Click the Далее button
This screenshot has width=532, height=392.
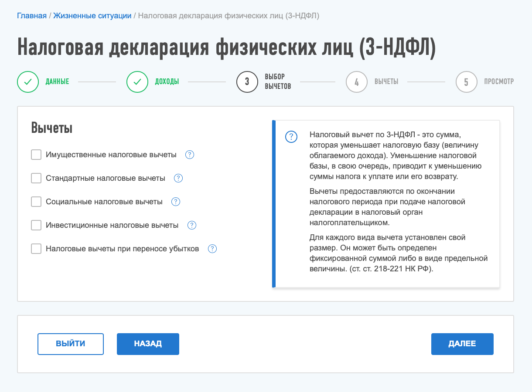coord(462,344)
